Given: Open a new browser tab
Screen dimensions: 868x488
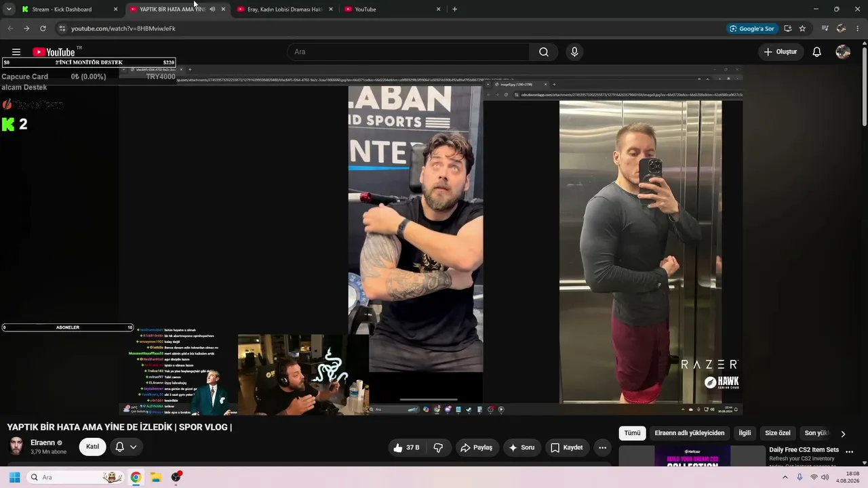Looking at the screenshot, I should click(454, 9).
